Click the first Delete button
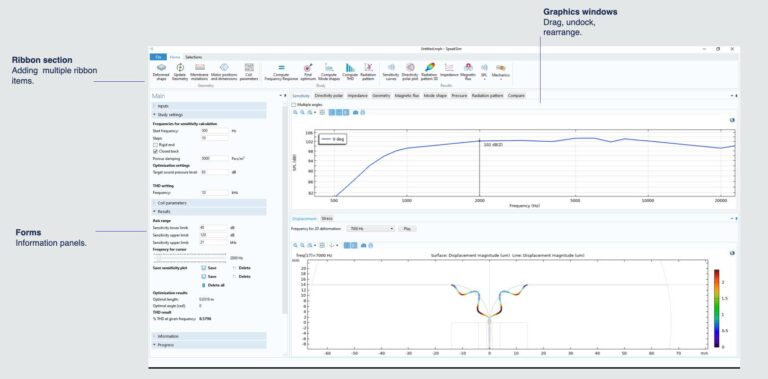 (241, 268)
